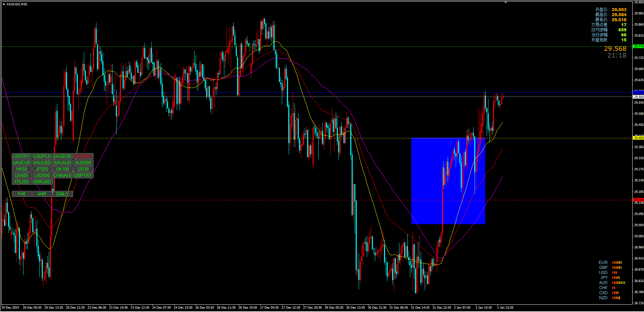The image size is (644, 312).
Task: Click the 21:18 candle countdown timer
Action: pos(617,56)
